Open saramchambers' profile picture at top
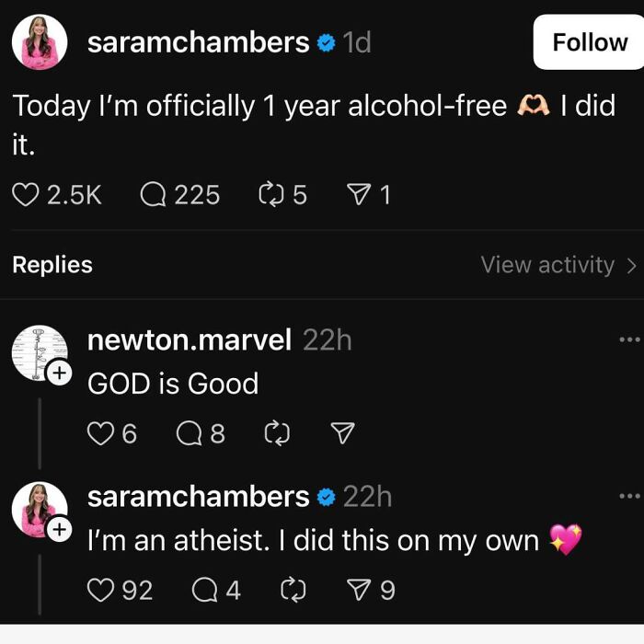This screenshot has width=644, height=644. [40, 42]
